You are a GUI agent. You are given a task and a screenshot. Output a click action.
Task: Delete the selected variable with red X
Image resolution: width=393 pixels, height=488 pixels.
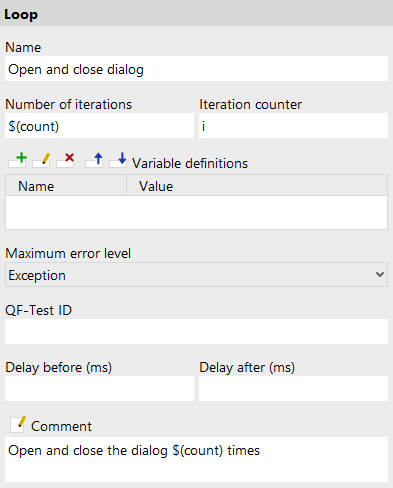(x=66, y=160)
